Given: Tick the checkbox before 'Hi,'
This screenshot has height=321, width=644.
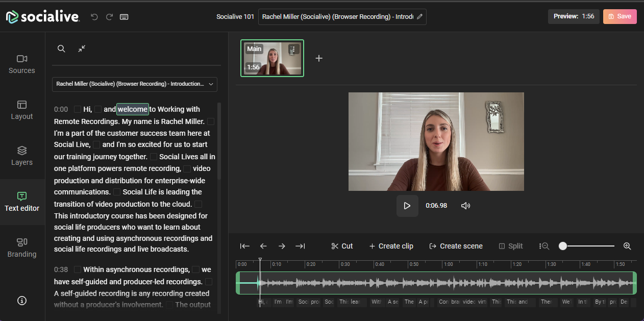Looking at the screenshot, I should click(x=78, y=109).
